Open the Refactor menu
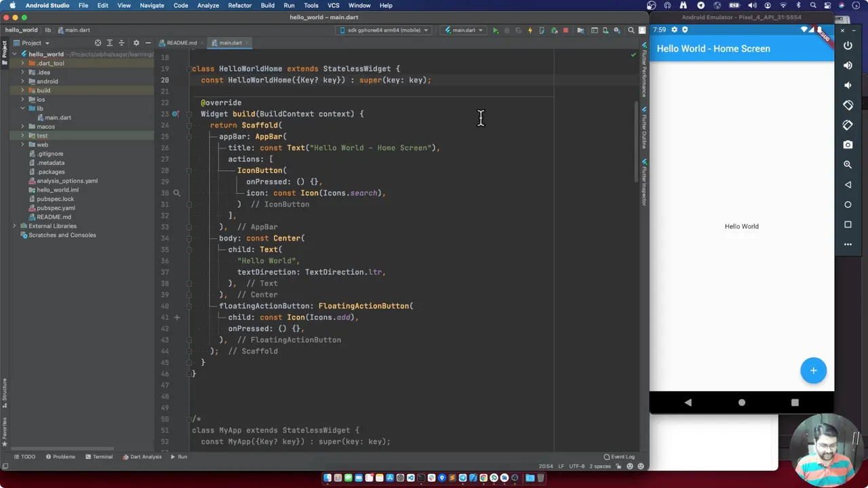This screenshot has width=868, height=488. [x=239, y=5]
